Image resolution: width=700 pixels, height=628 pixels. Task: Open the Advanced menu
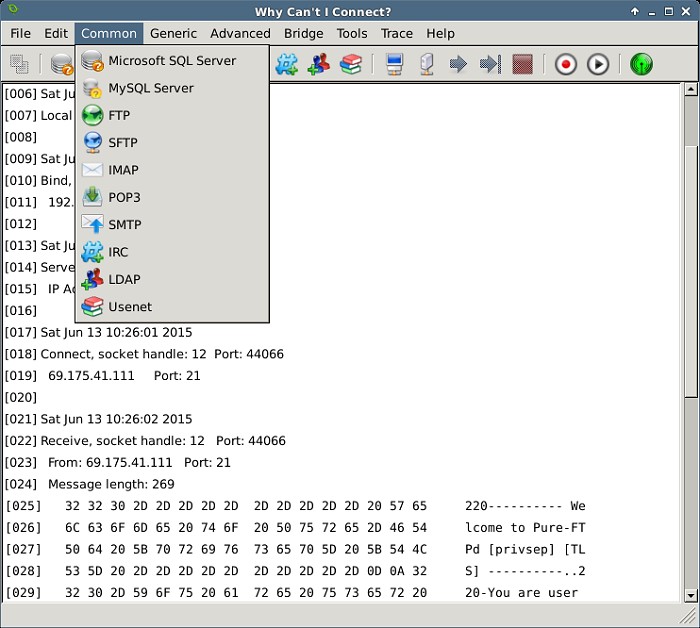tap(240, 33)
